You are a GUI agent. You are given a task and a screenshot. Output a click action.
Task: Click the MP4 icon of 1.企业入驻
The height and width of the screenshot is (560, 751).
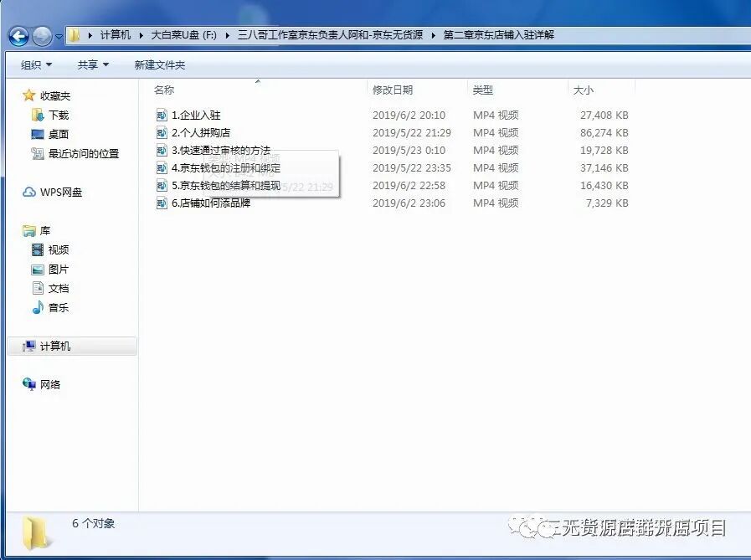(x=162, y=115)
